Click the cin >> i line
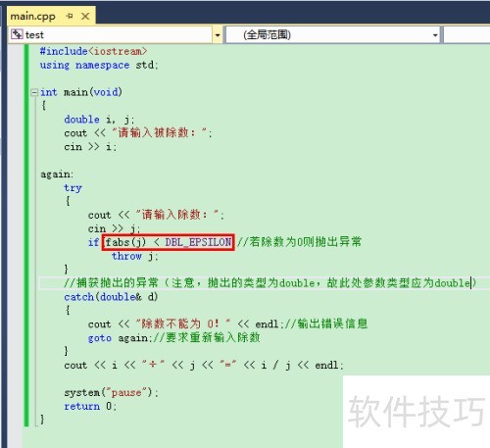This screenshot has width=490, height=448. 90,147
